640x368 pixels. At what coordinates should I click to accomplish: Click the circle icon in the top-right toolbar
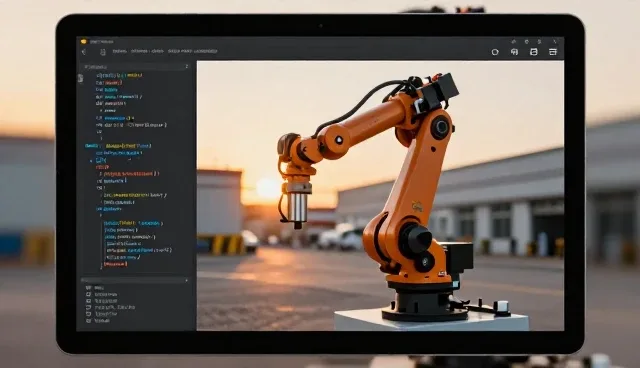495,52
